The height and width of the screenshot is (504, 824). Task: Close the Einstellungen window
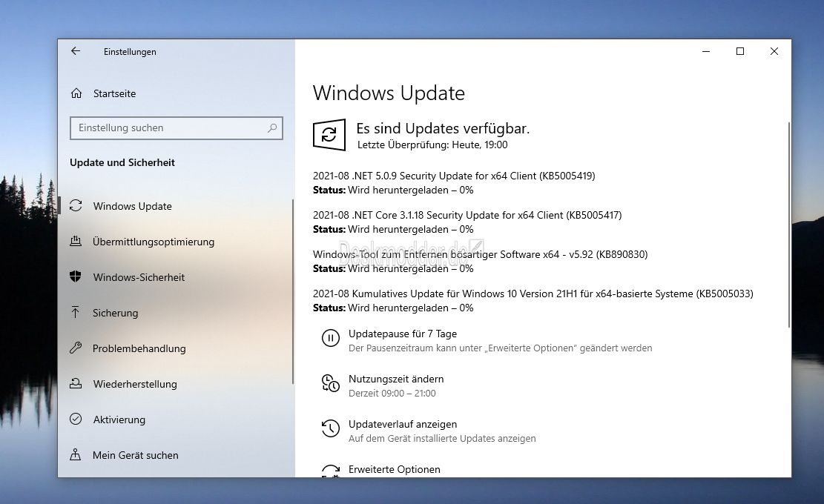[774, 51]
